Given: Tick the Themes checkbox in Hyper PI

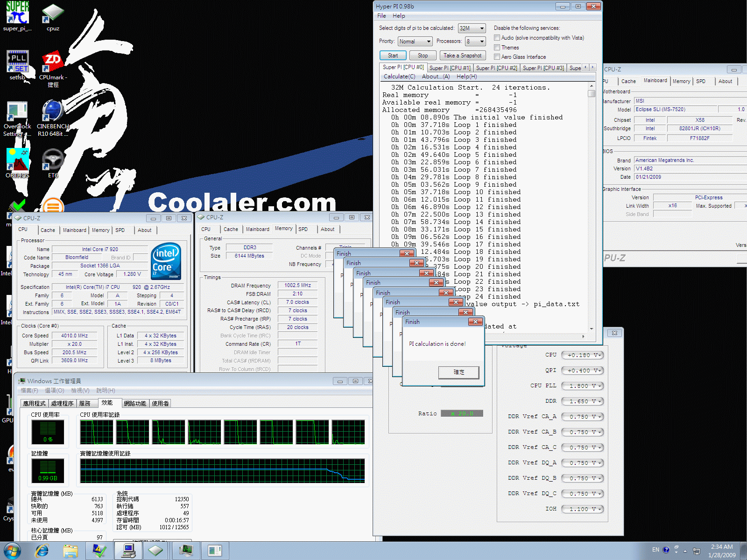Looking at the screenshot, I should click(x=497, y=48).
